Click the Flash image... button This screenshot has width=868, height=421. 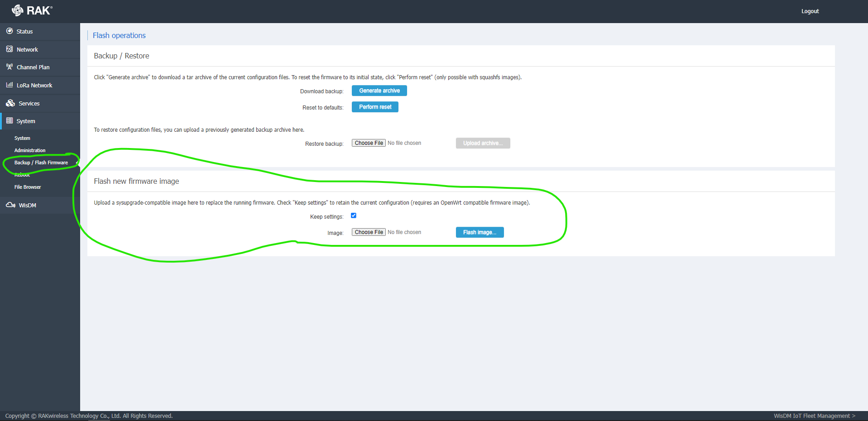[480, 232]
